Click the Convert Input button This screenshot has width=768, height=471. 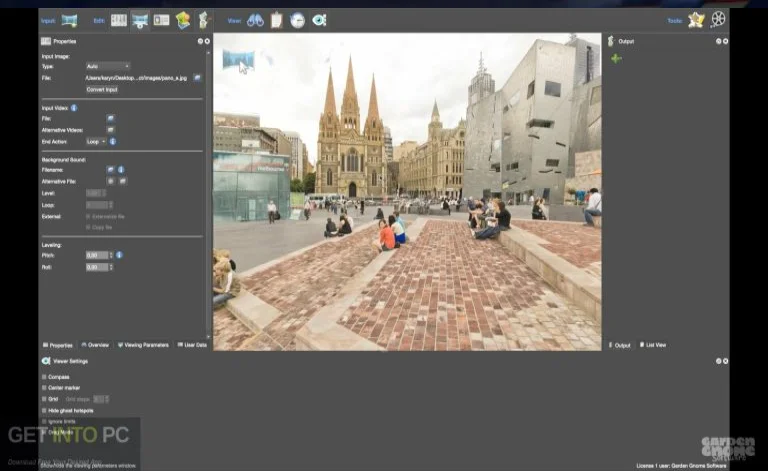click(x=102, y=90)
